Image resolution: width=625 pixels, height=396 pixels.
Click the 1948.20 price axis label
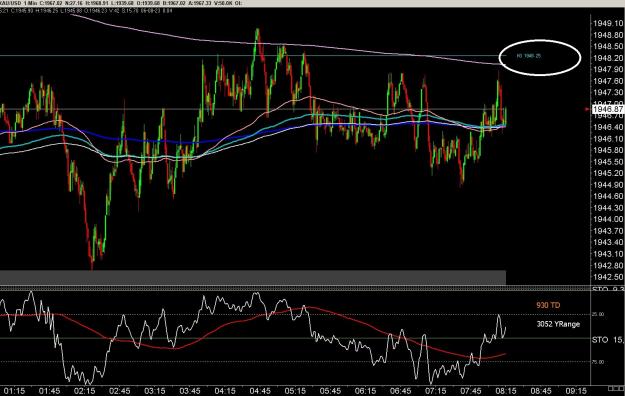click(x=608, y=58)
